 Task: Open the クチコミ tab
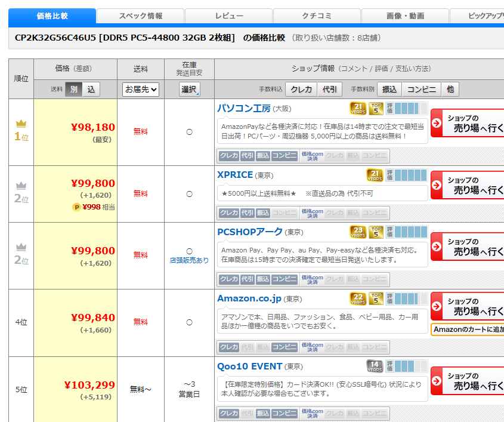(317, 16)
